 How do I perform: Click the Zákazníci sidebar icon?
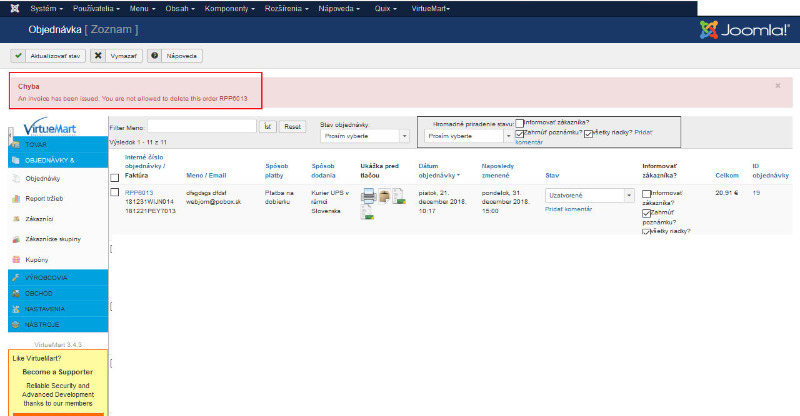(x=16, y=218)
